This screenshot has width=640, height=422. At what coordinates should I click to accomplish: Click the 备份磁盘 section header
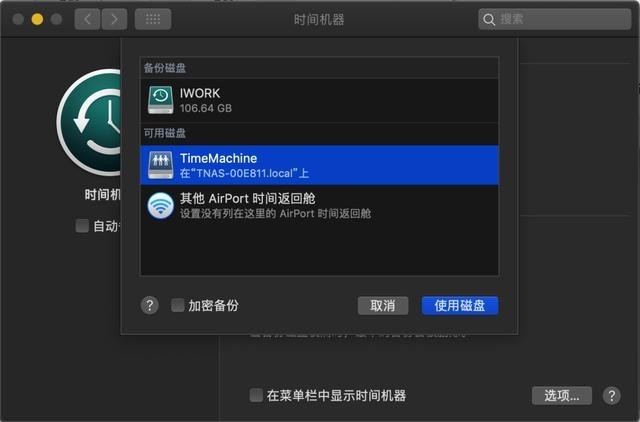(164, 68)
